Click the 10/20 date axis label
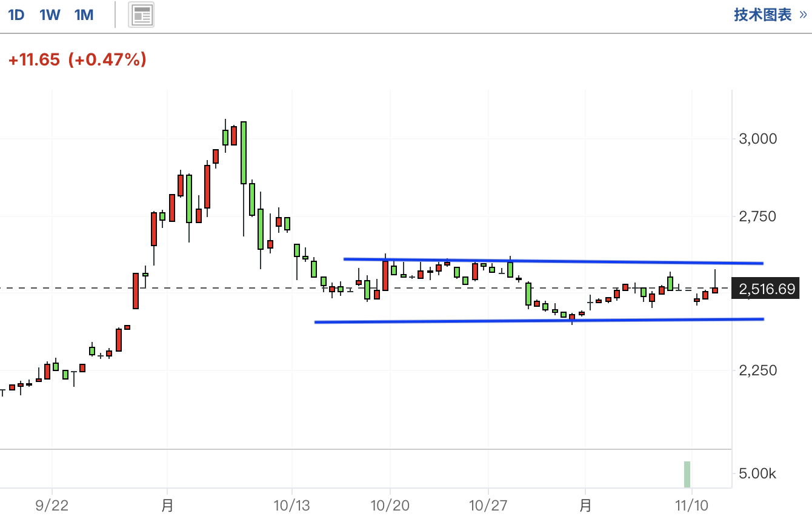Image resolution: width=812 pixels, height=519 pixels. [390, 505]
